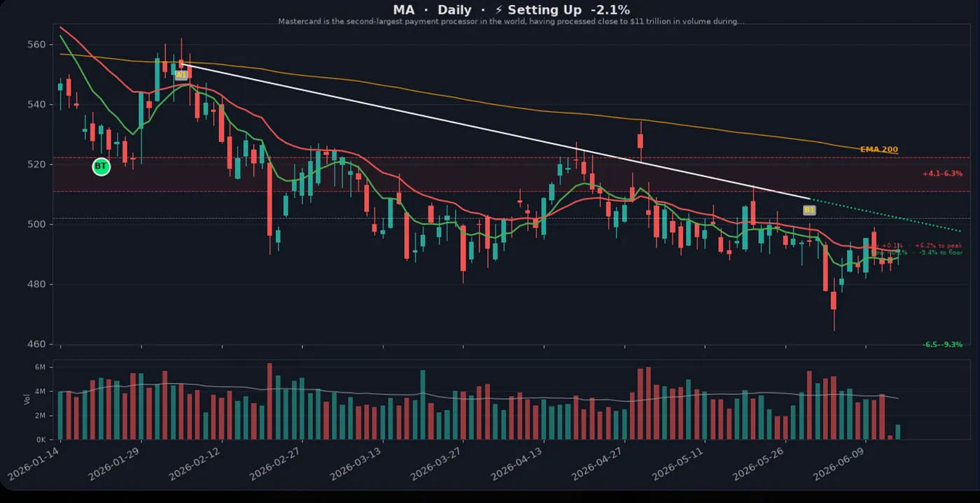980x503 pixels.
Task: Click the 540 price axis label
Action: [36, 105]
